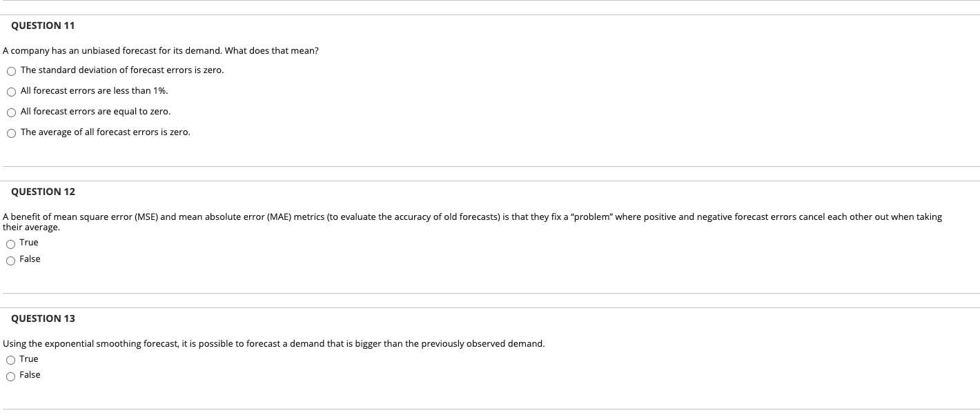Click the first answer option text in Question 11
The width and height of the screenshot is (980, 415).
[x=121, y=70]
